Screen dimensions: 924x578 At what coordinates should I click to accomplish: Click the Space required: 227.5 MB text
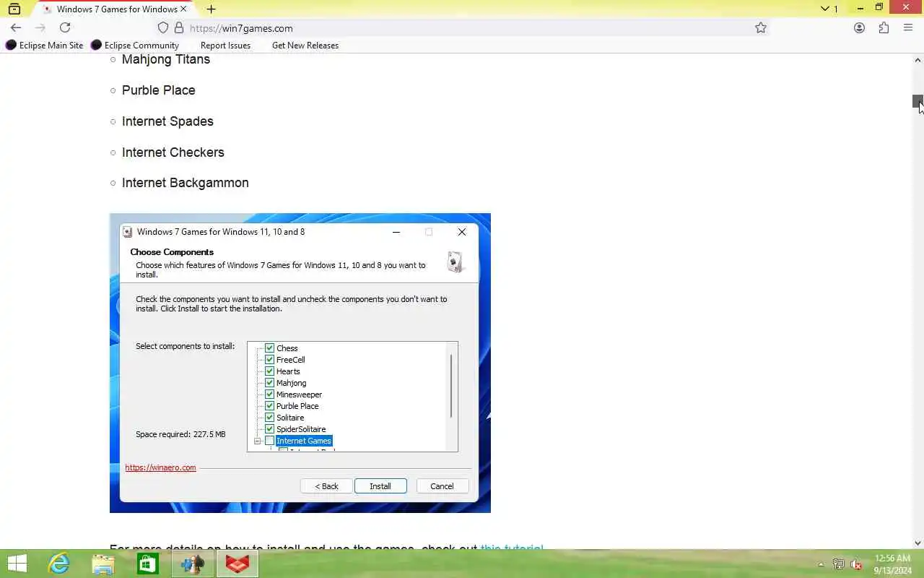tap(180, 434)
